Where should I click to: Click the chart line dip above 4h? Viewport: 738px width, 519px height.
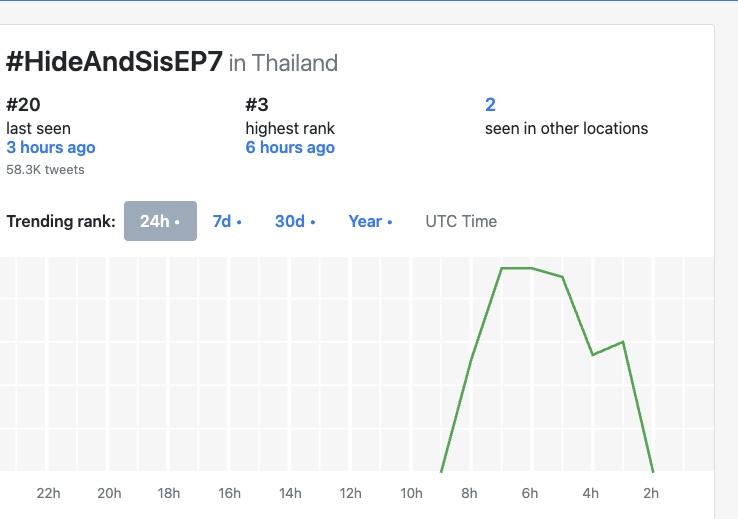pyautogui.click(x=593, y=354)
